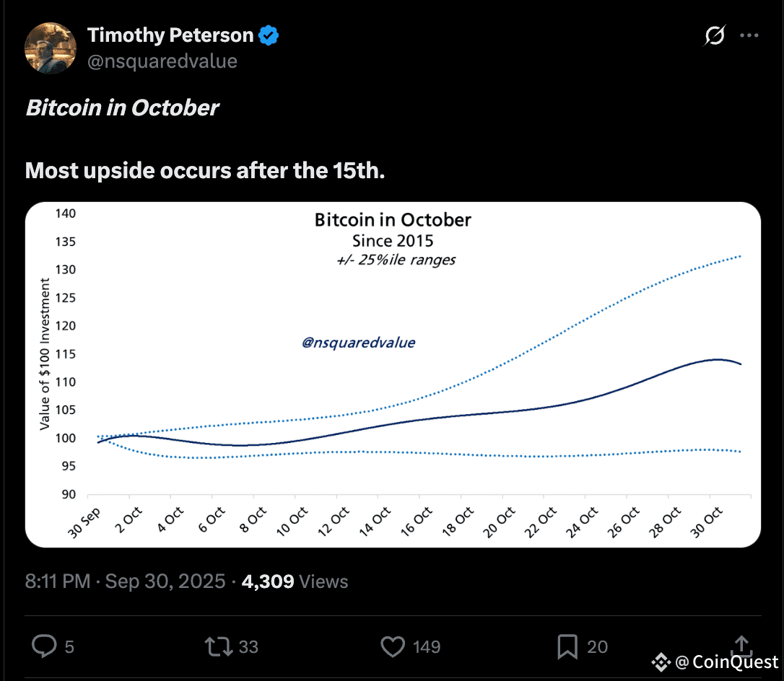The height and width of the screenshot is (681, 784).
Task: Click the 149 likes count
Action: [x=427, y=647]
